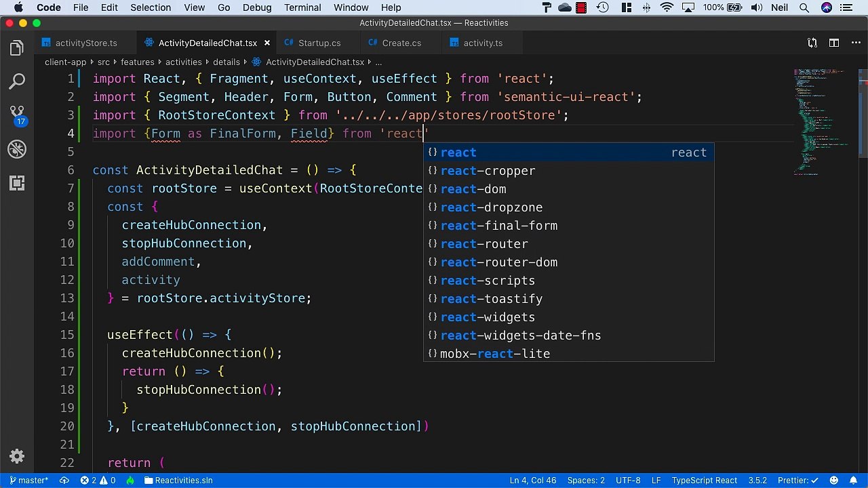Click client-app in the breadcrumb
This screenshot has height=488, width=868.
[65, 62]
